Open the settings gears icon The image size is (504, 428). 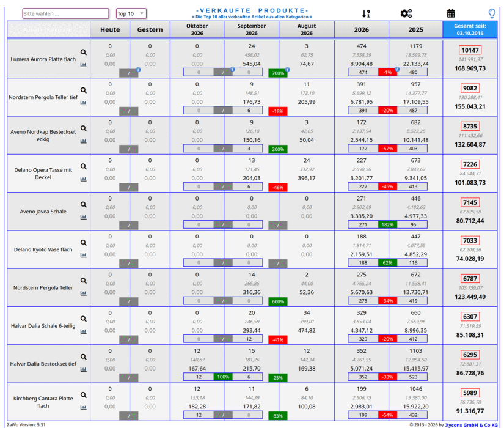(x=406, y=13)
